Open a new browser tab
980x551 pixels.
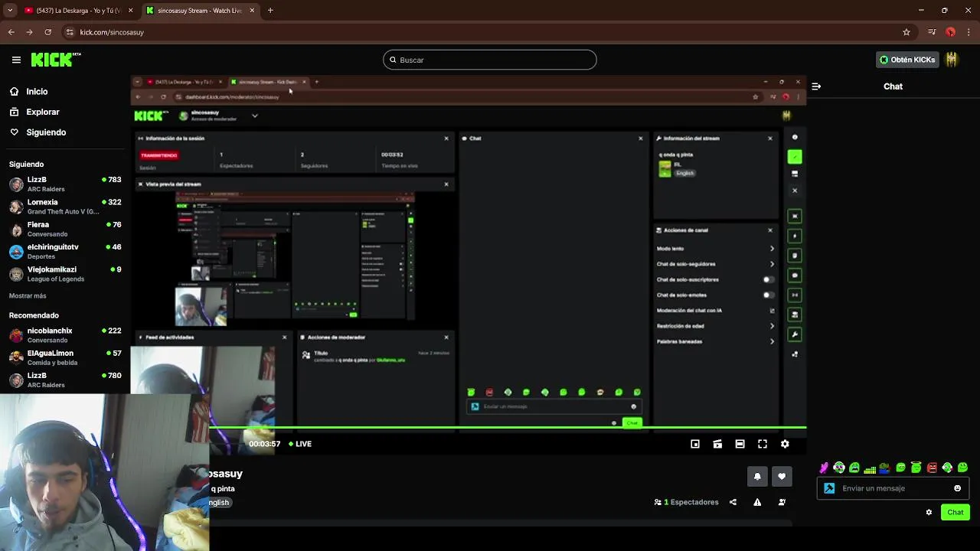click(270, 11)
